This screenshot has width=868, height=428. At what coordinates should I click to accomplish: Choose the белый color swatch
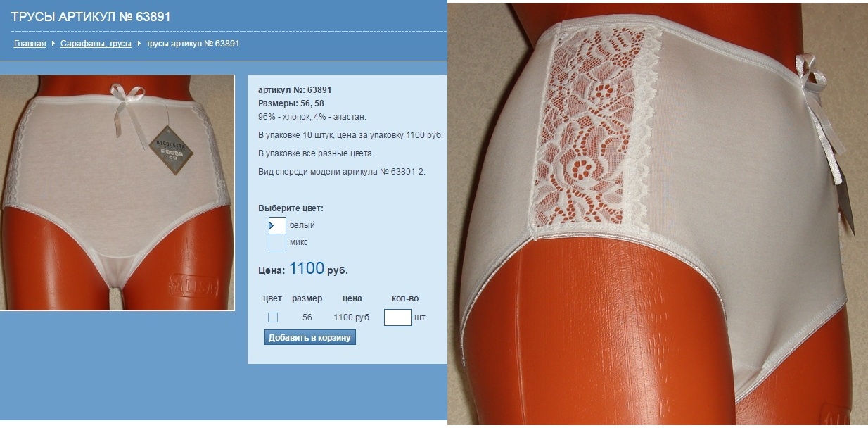pos(277,225)
